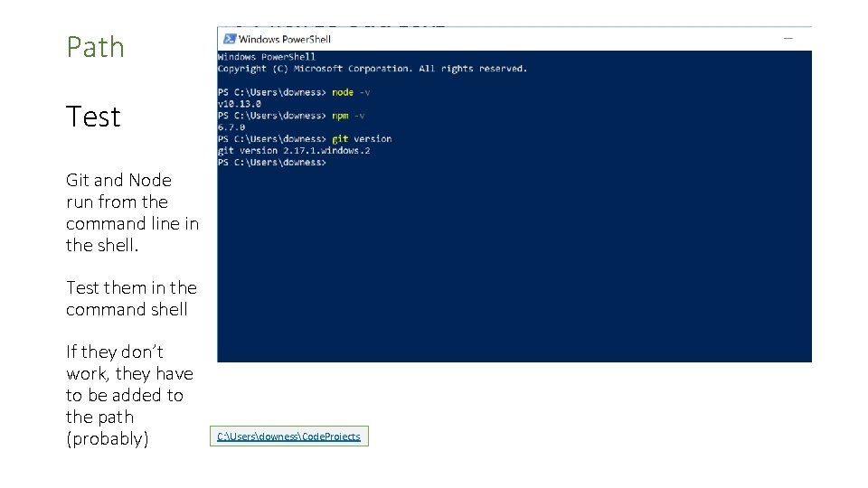
Task: Click 'git version 2.17.1.windows.2' output
Action: (x=294, y=151)
